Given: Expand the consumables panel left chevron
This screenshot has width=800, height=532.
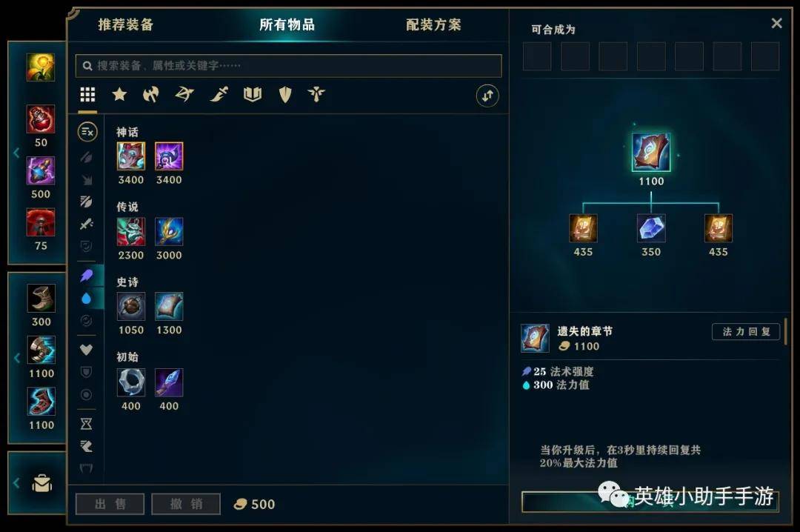Looking at the screenshot, I should coord(16,153).
